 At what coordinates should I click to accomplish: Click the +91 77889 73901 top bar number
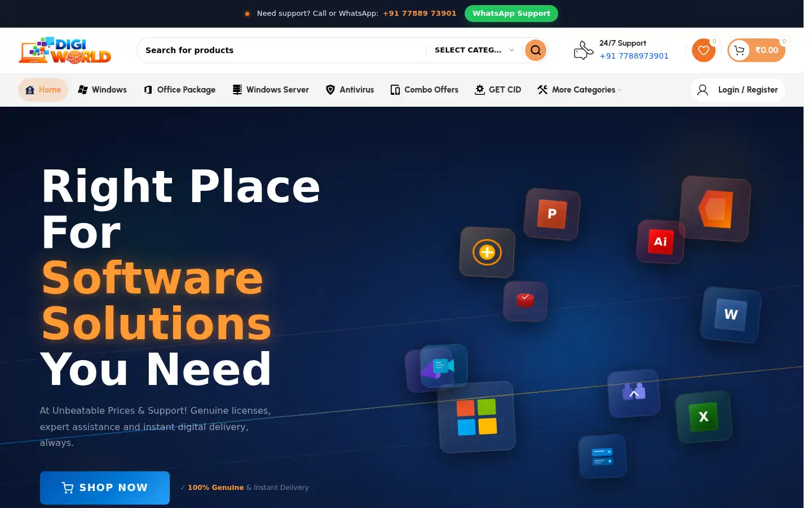tap(420, 14)
